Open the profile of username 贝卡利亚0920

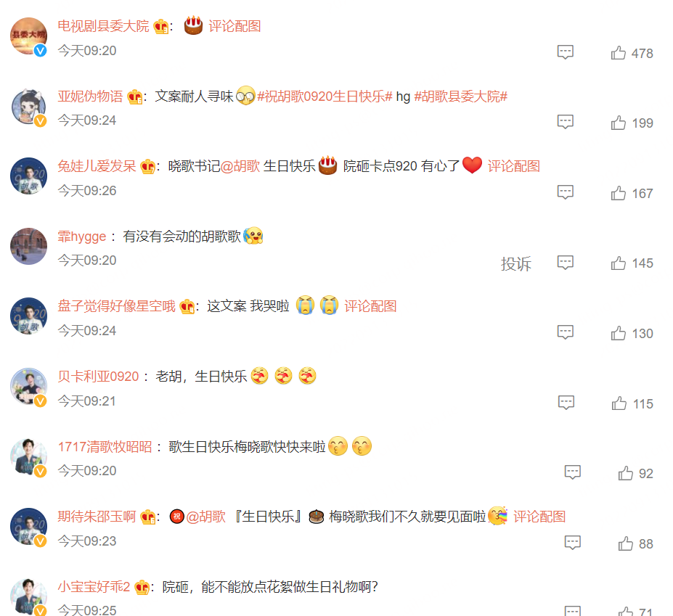[x=98, y=377]
